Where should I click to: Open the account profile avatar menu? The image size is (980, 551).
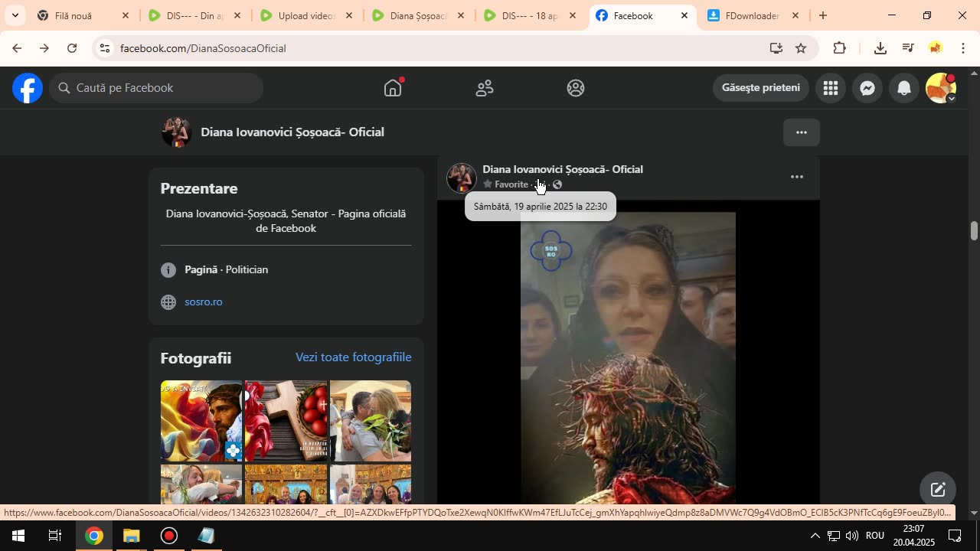941,88
